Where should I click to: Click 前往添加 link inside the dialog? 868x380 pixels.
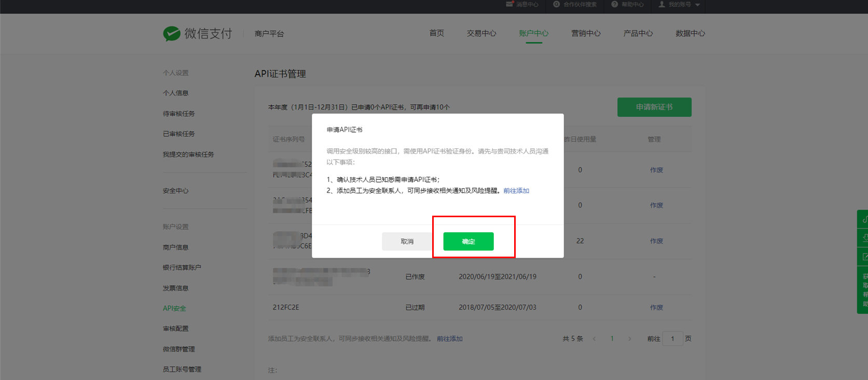(x=516, y=191)
